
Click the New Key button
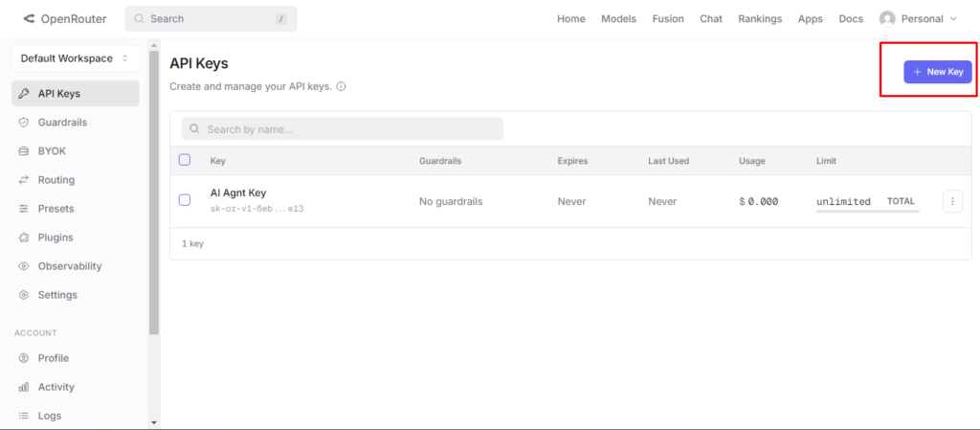(x=938, y=72)
